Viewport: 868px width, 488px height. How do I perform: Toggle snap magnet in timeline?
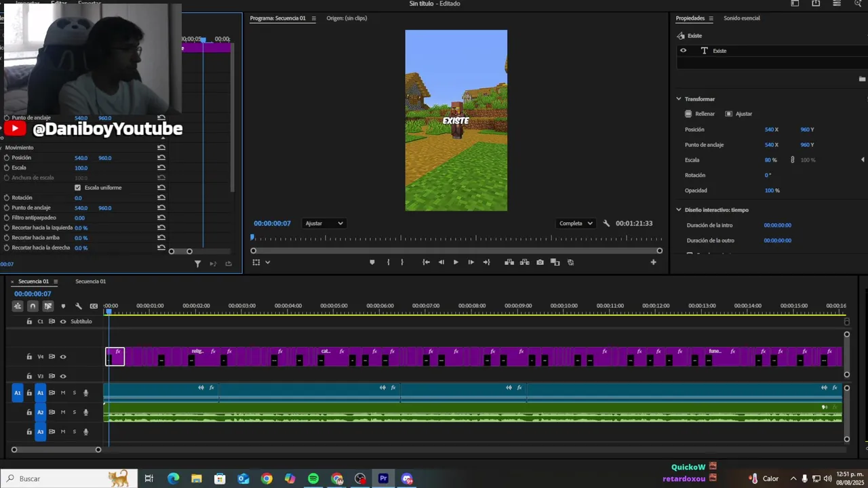pyautogui.click(x=33, y=306)
